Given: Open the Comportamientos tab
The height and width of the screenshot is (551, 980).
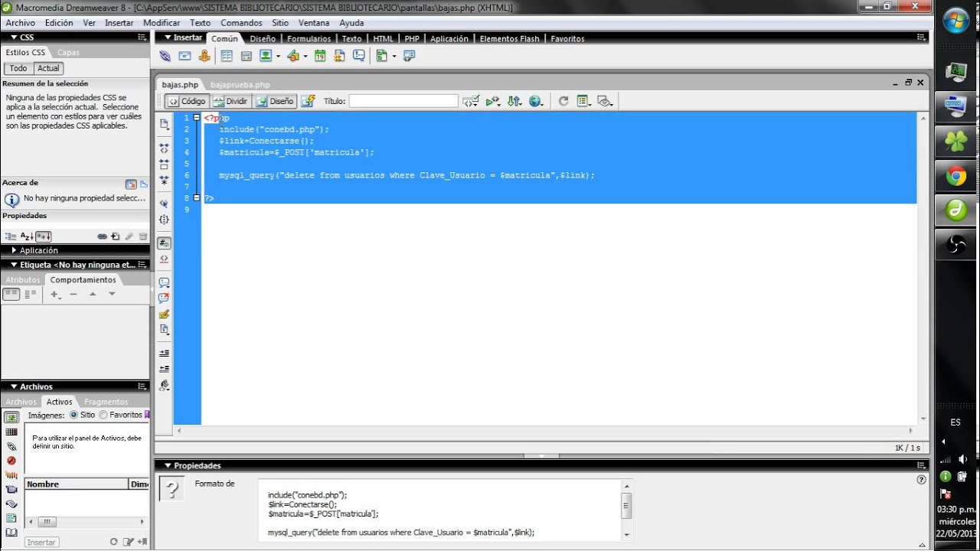Looking at the screenshot, I should 83,280.
